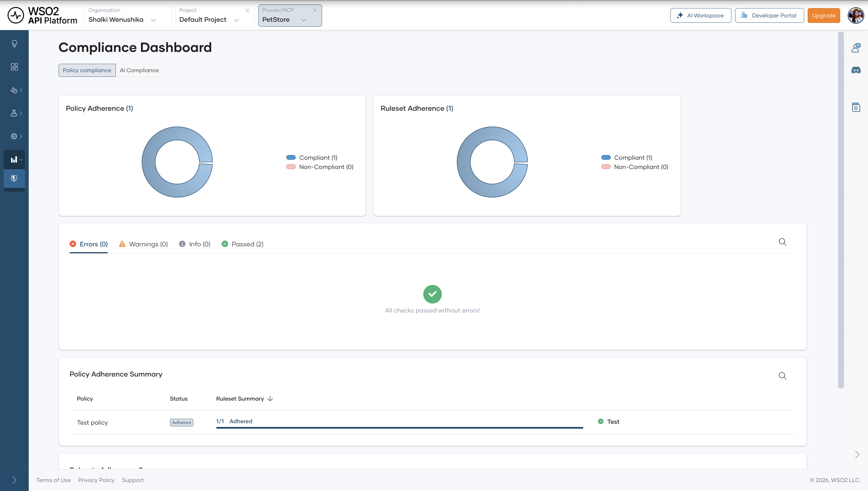
Task: Toggle Compliant legend in Ruleset Adherence
Action: (x=626, y=157)
